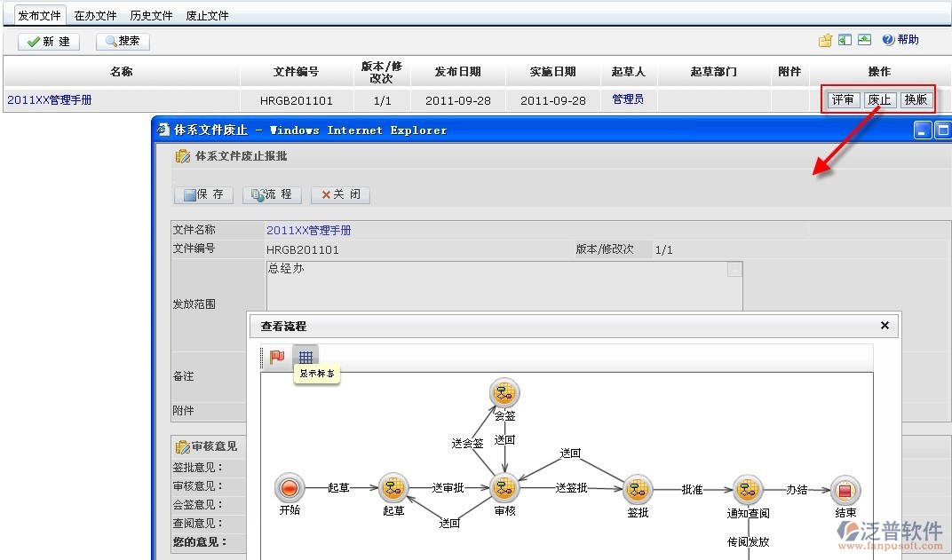Click the favorites folder star icon
This screenshot has height=560, width=952.
(x=826, y=41)
